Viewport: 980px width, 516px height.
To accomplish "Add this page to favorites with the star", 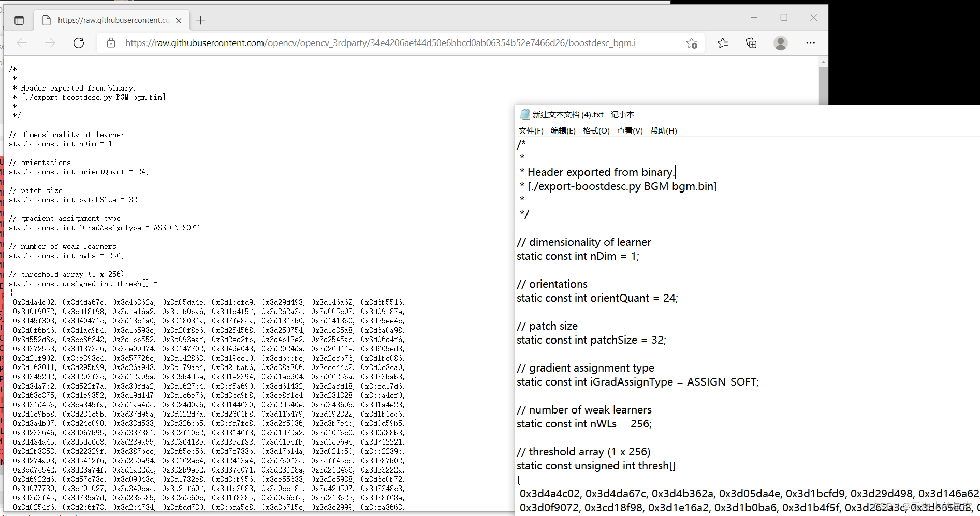I will tap(692, 43).
